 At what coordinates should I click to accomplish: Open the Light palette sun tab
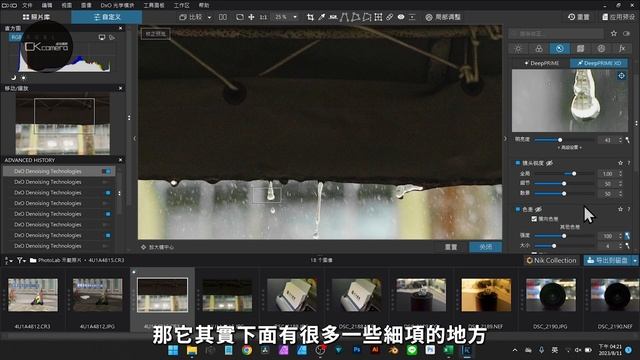point(518,49)
